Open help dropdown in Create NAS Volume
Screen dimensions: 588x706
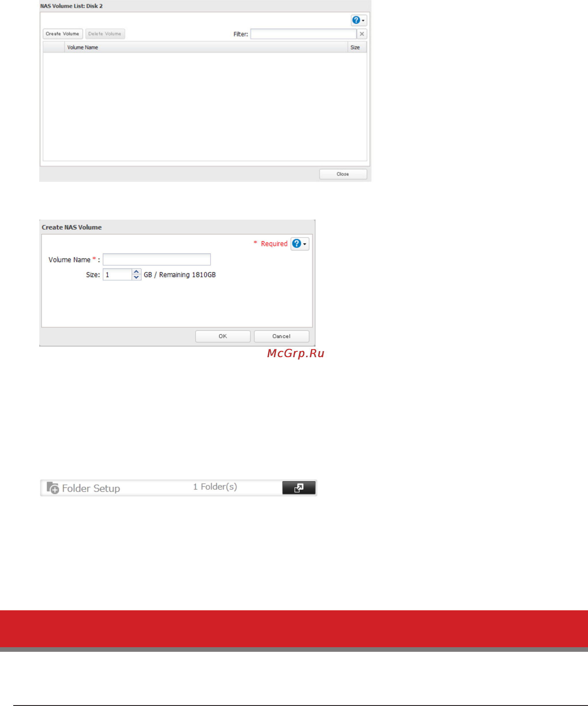point(300,243)
